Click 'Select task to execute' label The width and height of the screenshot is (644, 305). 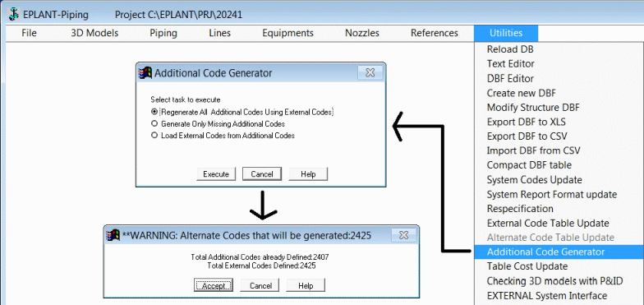(186, 99)
